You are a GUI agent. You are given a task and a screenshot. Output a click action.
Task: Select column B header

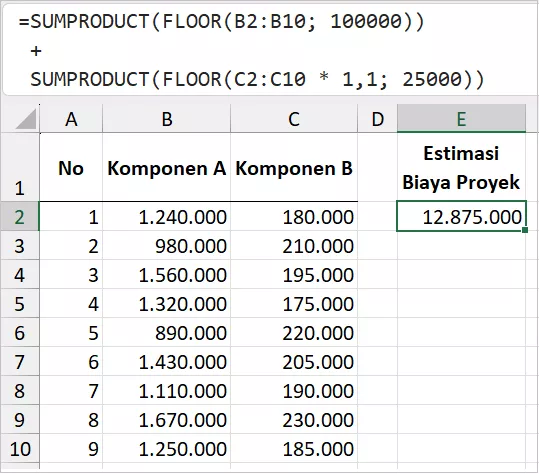[x=167, y=119]
